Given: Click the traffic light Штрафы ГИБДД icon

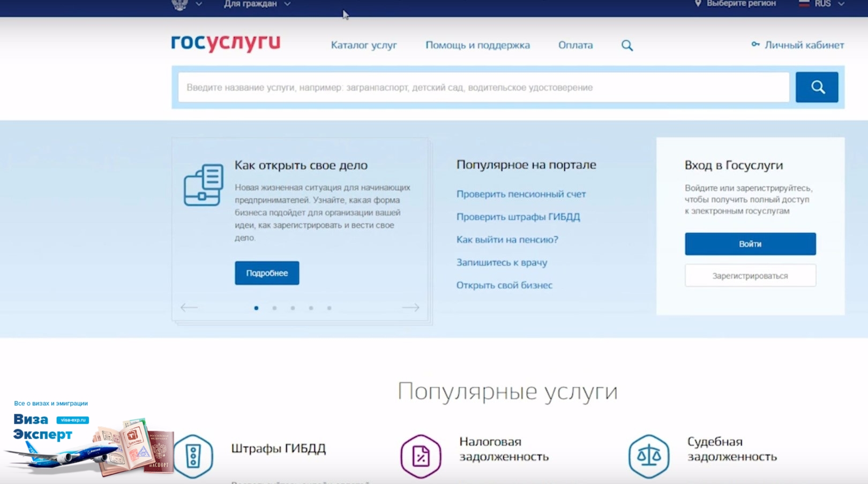Looking at the screenshot, I should pos(193,457).
